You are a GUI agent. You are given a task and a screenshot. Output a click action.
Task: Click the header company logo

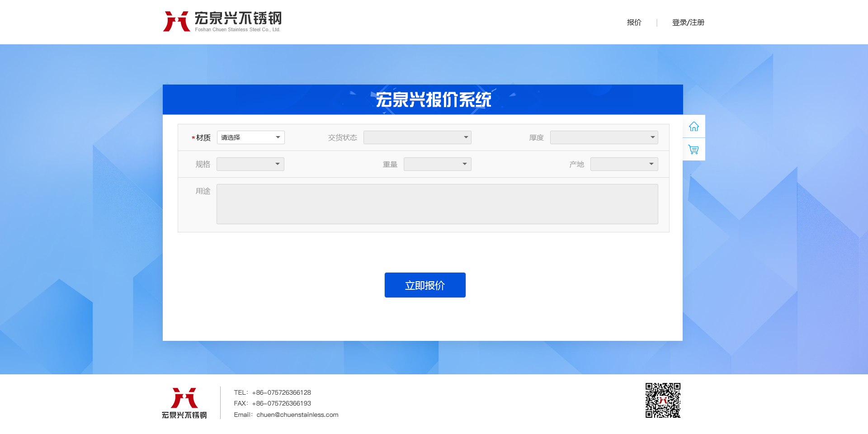click(222, 22)
